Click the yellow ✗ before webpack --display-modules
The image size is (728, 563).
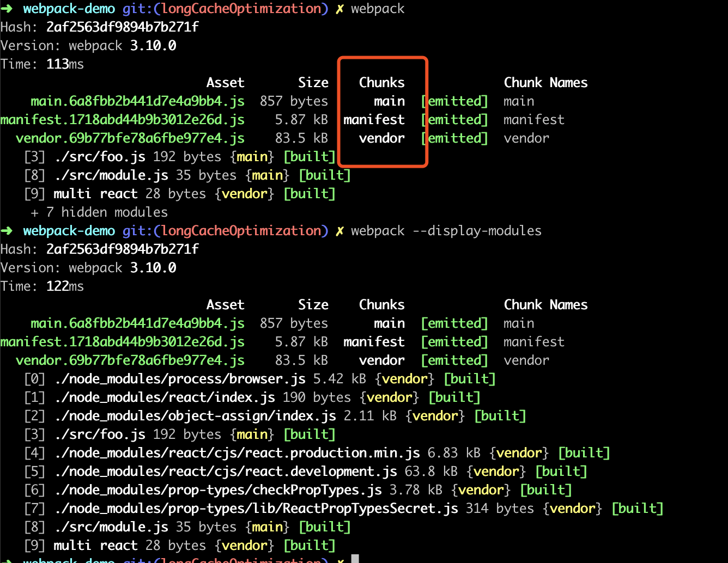[x=339, y=231]
